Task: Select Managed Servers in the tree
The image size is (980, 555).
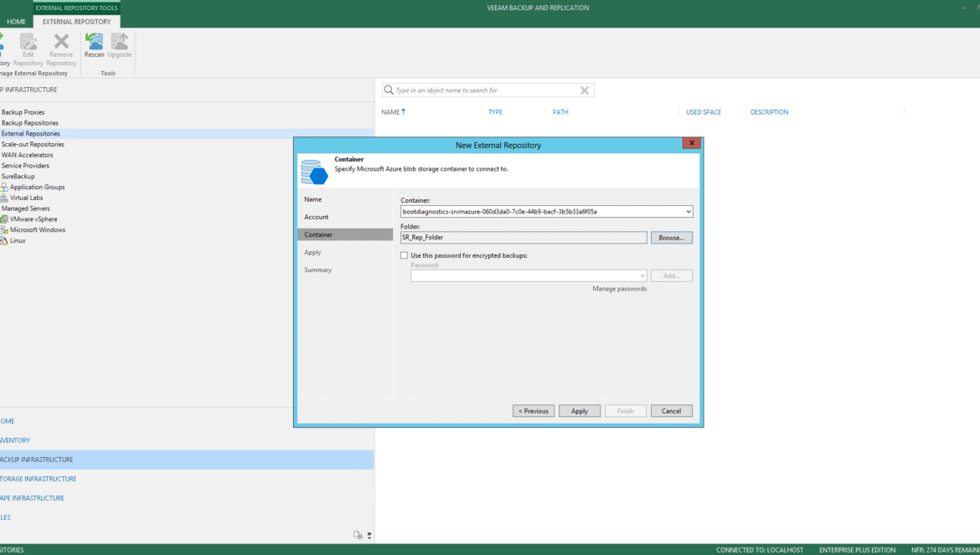Action: tap(26, 208)
